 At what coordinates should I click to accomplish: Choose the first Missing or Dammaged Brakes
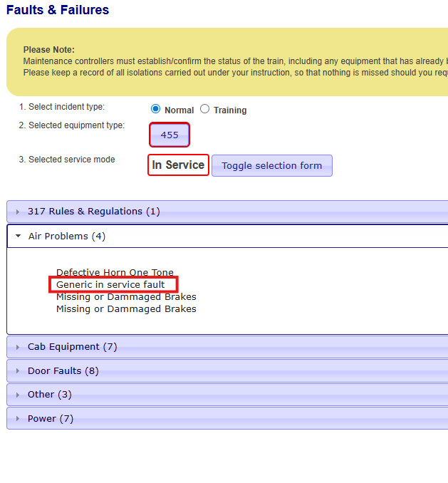click(126, 297)
